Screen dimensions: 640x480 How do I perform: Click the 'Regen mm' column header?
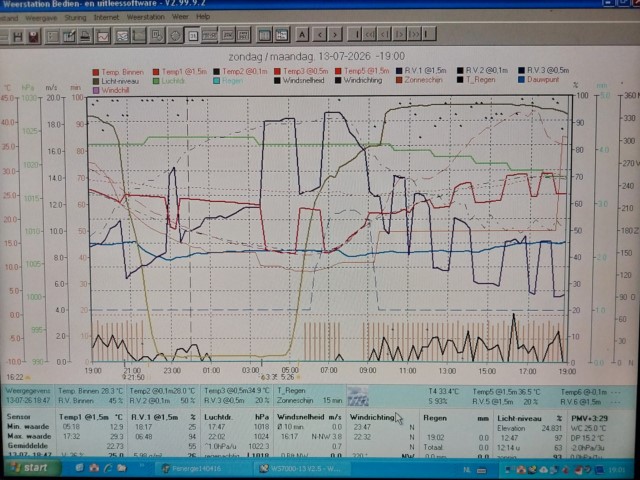pos(456,418)
